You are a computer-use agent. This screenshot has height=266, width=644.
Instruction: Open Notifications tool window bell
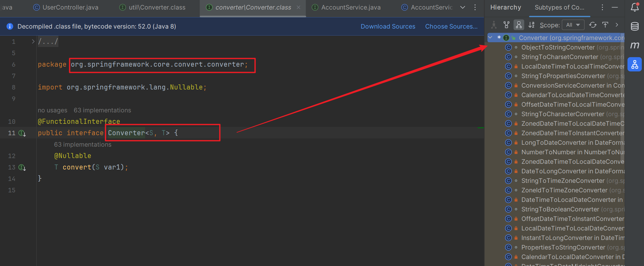point(635,7)
